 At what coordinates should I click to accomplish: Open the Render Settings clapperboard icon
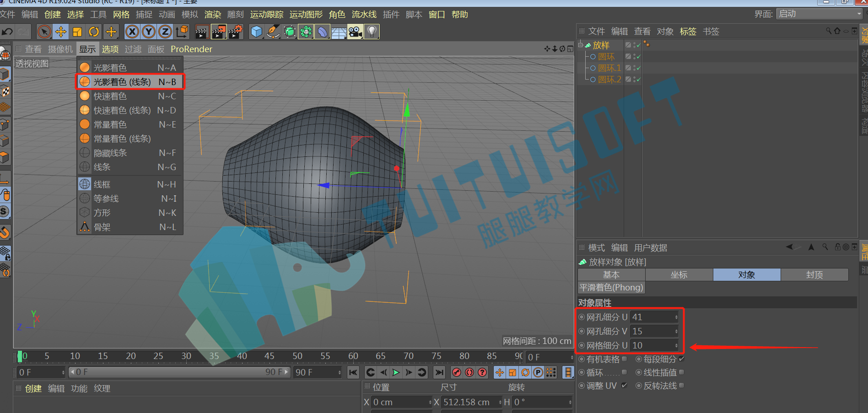tap(236, 32)
